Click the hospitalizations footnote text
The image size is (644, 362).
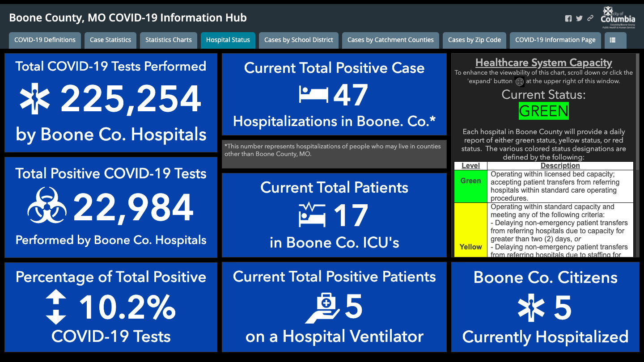pos(333,150)
